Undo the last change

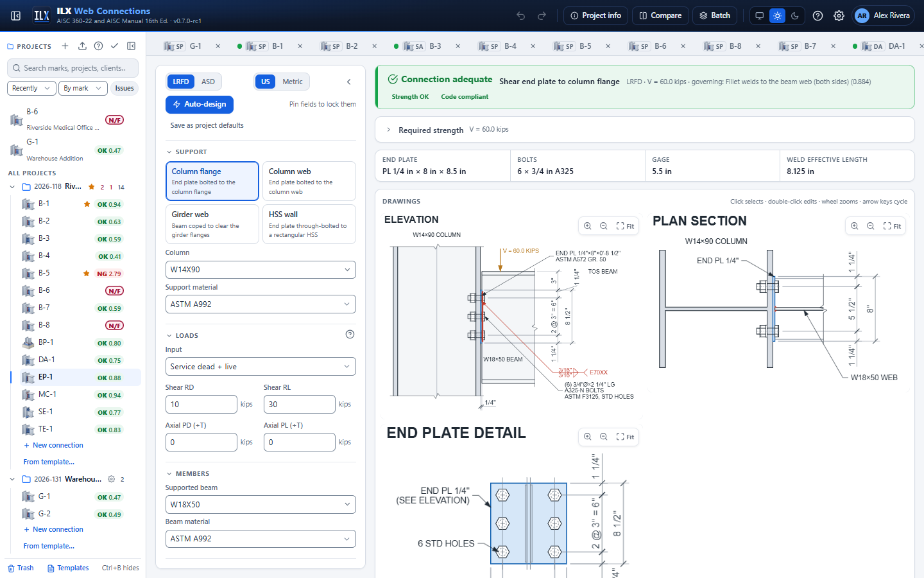tap(521, 15)
